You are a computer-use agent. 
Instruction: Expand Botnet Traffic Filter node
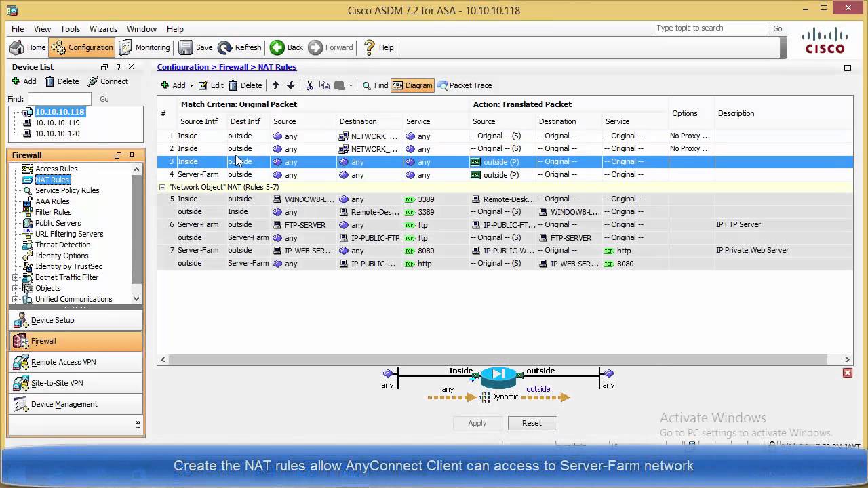point(16,277)
